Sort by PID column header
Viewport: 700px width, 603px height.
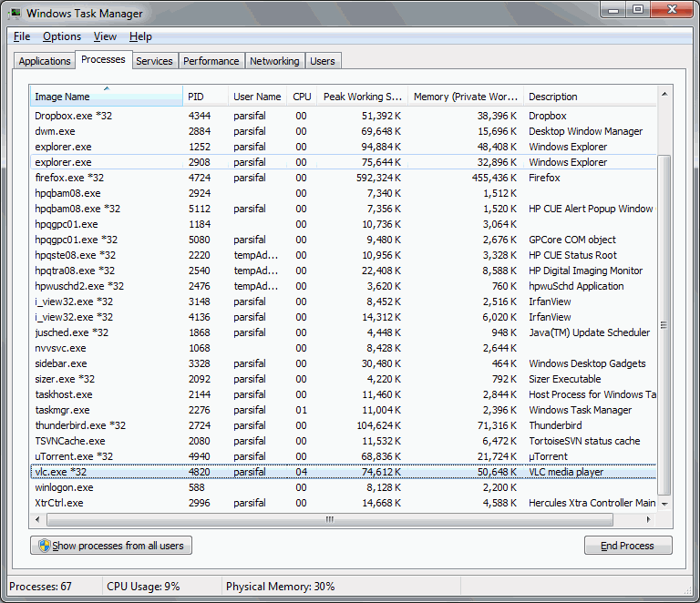pyautogui.click(x=206, y=97)
